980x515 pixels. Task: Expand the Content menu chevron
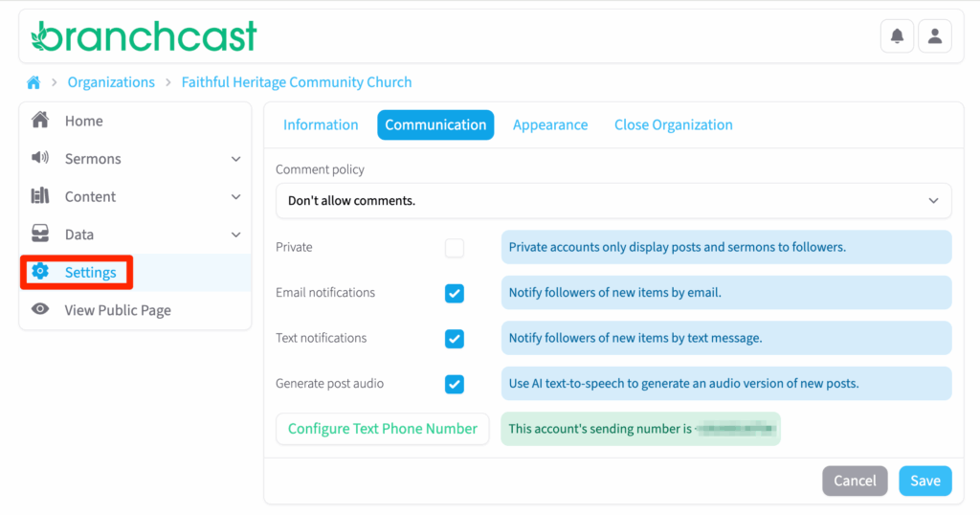click(236, 197)
